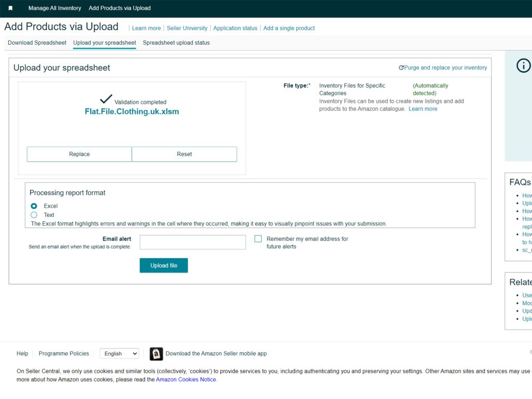Screen dimensions: 532x399
Task: Click Download the Amazon Seller mobile app text
Action: click(216, 353)
